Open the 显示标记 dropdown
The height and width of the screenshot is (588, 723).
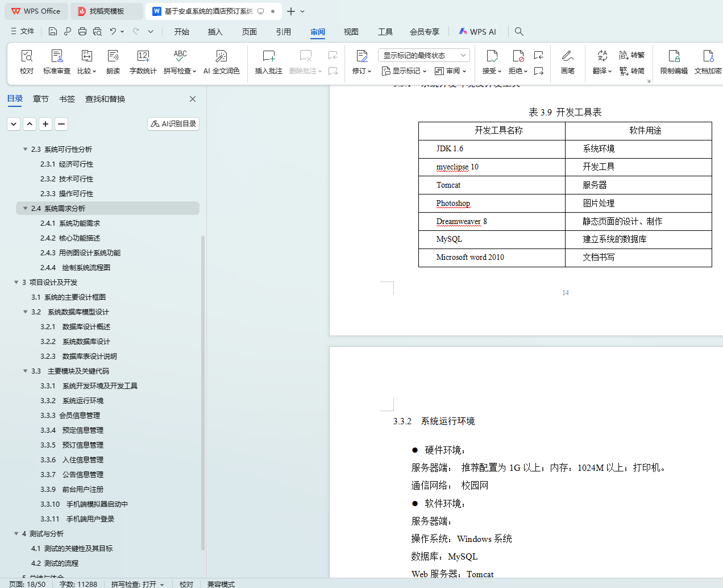coord(404,71)
